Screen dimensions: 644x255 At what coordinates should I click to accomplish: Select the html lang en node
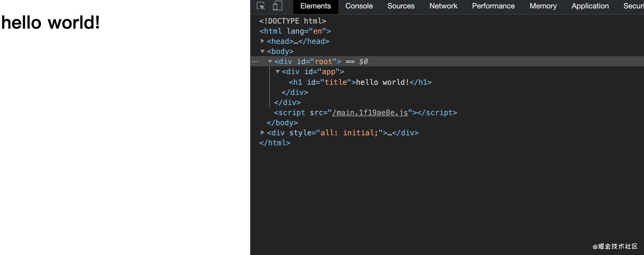tap(295, 31)
